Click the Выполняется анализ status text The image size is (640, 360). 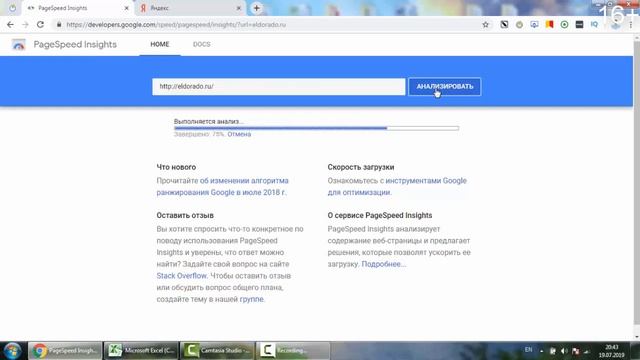coord(209,121)
